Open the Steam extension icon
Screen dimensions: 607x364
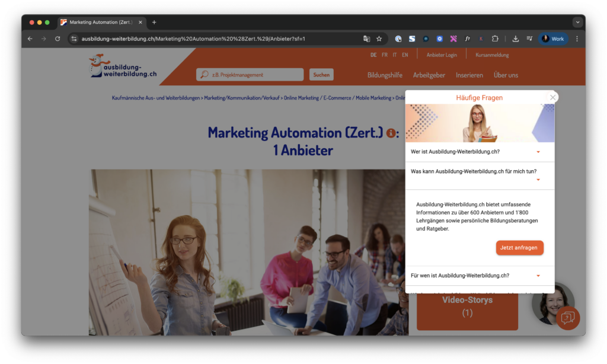click(411, 38)
